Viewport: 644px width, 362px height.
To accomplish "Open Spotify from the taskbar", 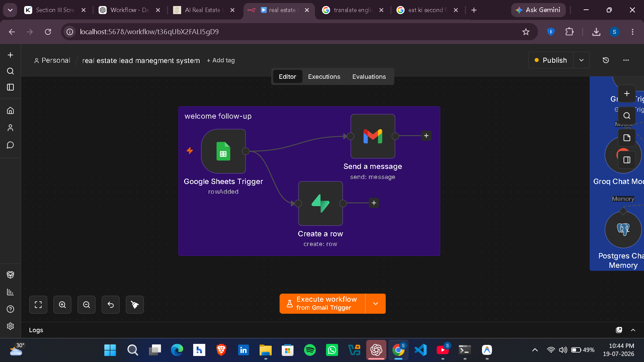I will click(x=310, y=350).
